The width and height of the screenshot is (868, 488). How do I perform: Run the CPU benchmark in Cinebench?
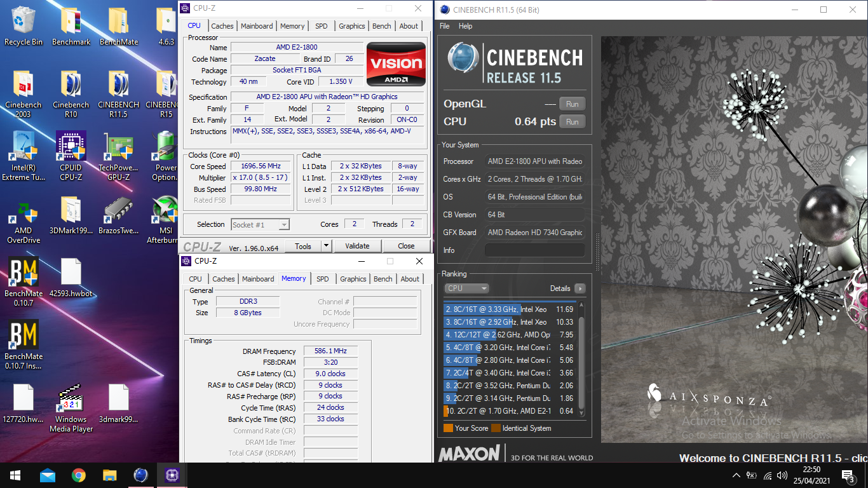[573, 122]
